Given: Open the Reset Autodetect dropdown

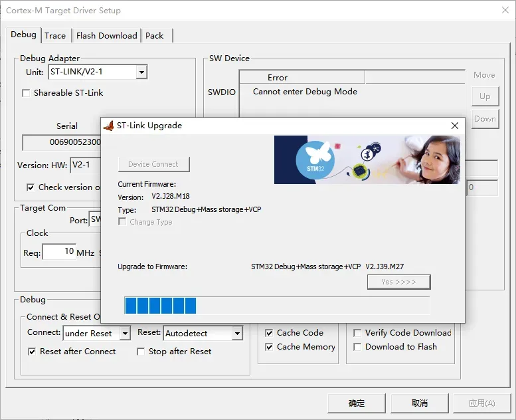Looking at the screenshot, I should (237, 334).
